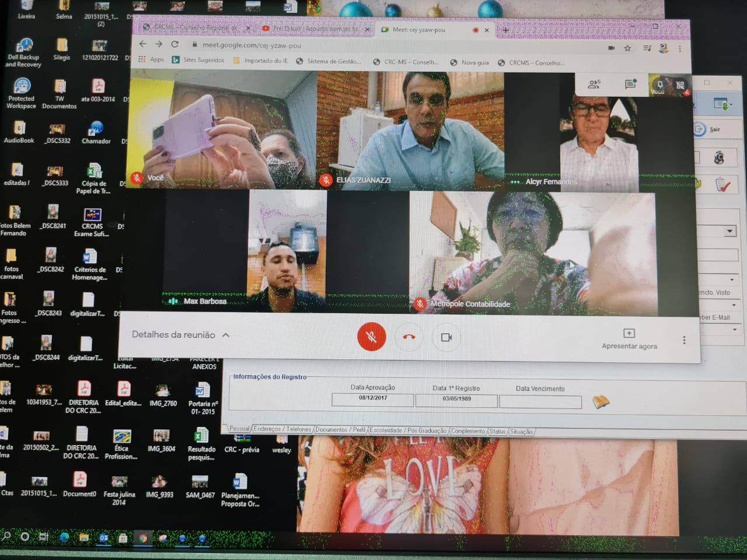Open Chrome from the Windows taskbar

point(142,538)
